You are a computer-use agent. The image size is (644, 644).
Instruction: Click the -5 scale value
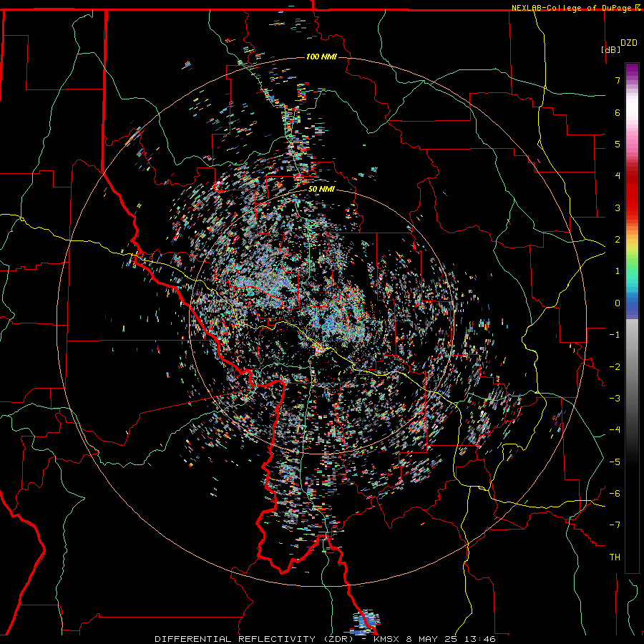pyautogui.click(x=615, y=462)
